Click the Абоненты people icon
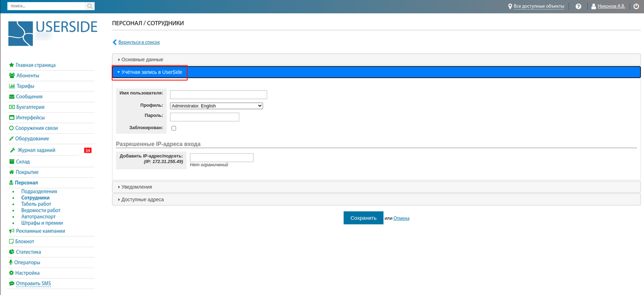644x295 pixels. 11,76
